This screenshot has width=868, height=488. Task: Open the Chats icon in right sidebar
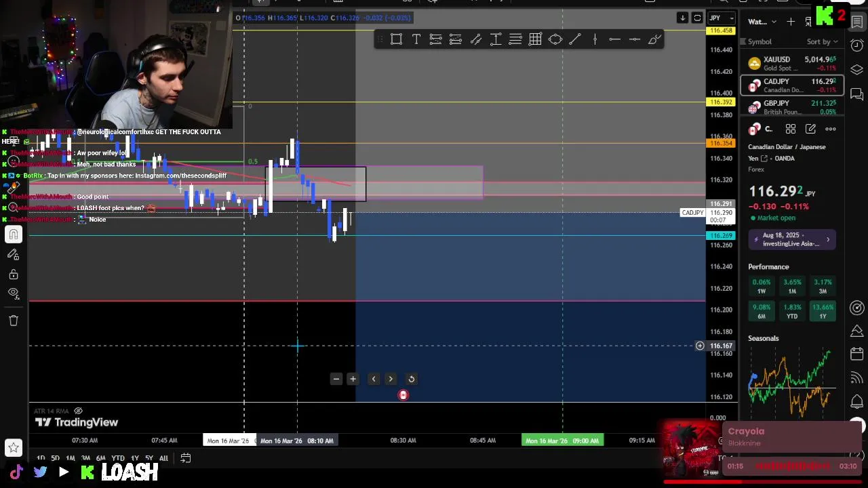[857, 94]
